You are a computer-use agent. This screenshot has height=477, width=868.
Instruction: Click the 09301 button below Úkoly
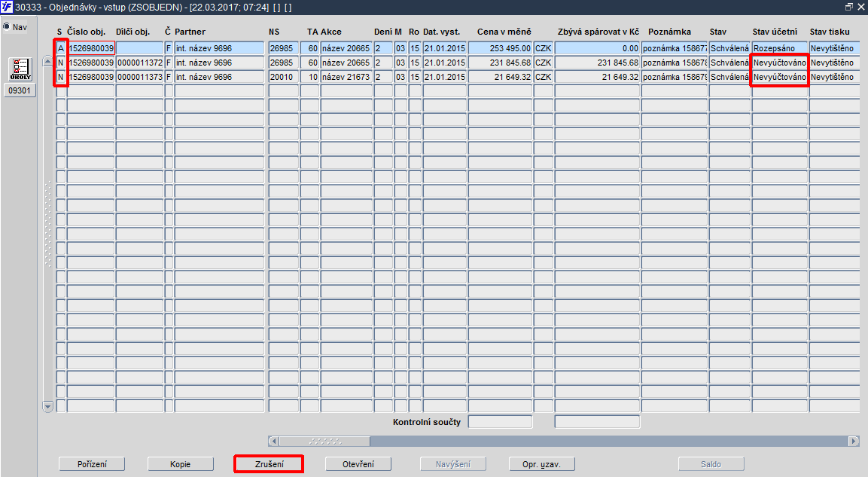coord(20,90)
